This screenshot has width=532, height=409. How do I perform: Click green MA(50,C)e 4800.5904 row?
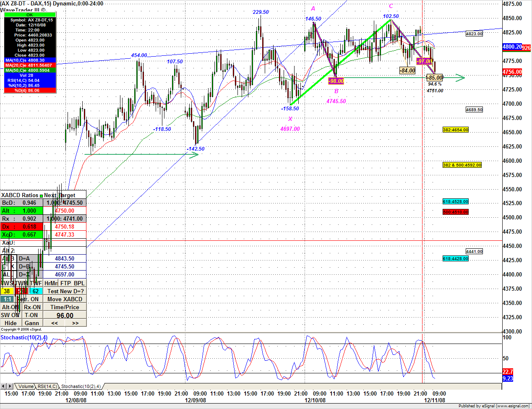[x=30, y=70]
